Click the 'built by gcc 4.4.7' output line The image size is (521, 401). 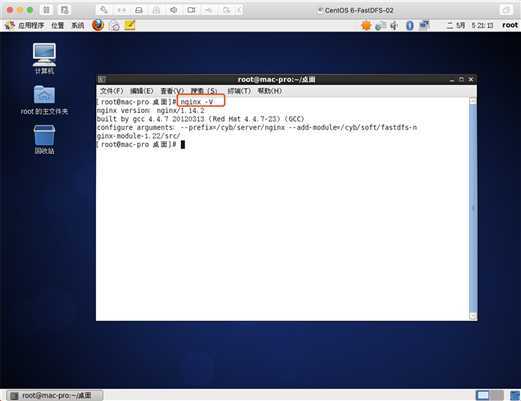(200, 119)
